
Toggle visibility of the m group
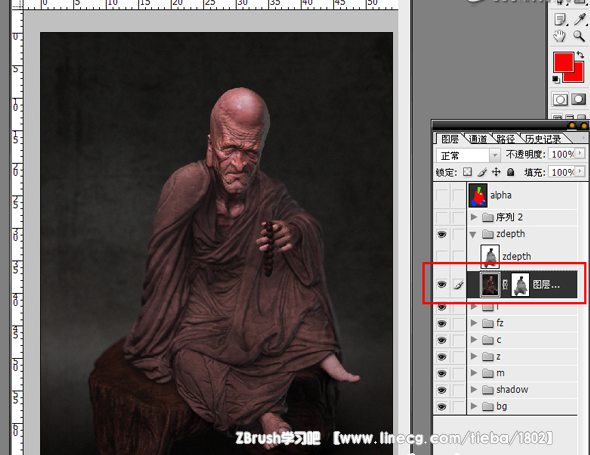pos(442,373)
